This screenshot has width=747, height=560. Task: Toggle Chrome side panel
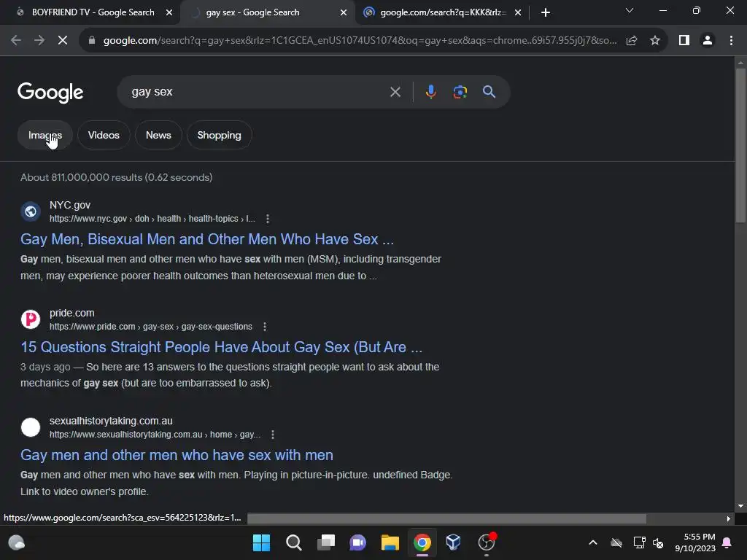coord(684,41)
